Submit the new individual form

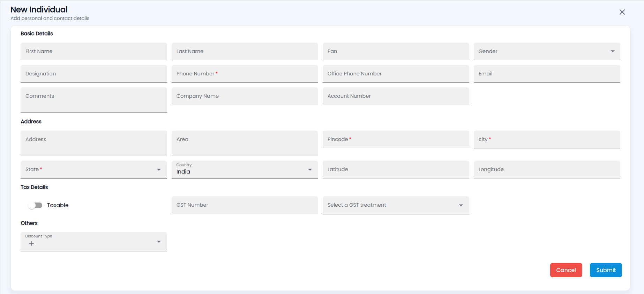coord(606,270)
